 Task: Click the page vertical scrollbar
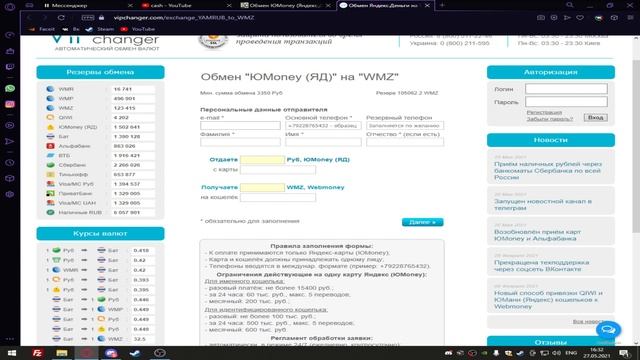tap(636, 147)
